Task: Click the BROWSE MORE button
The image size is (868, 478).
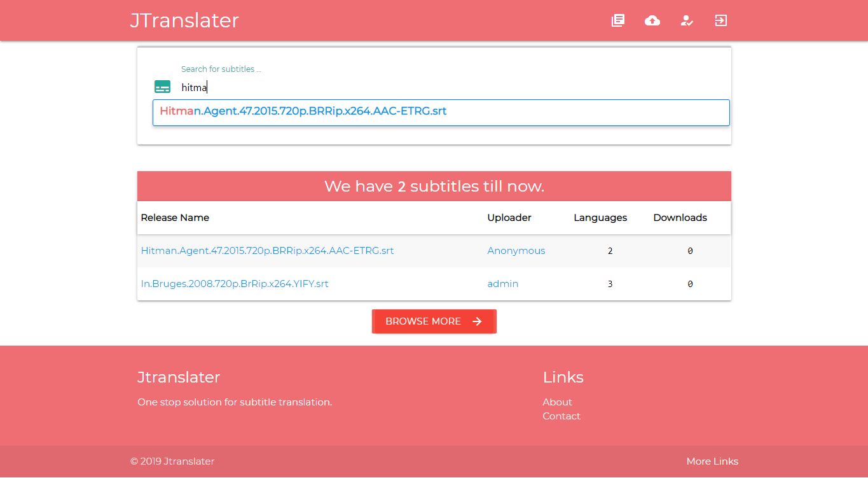Action: [434, 321]
